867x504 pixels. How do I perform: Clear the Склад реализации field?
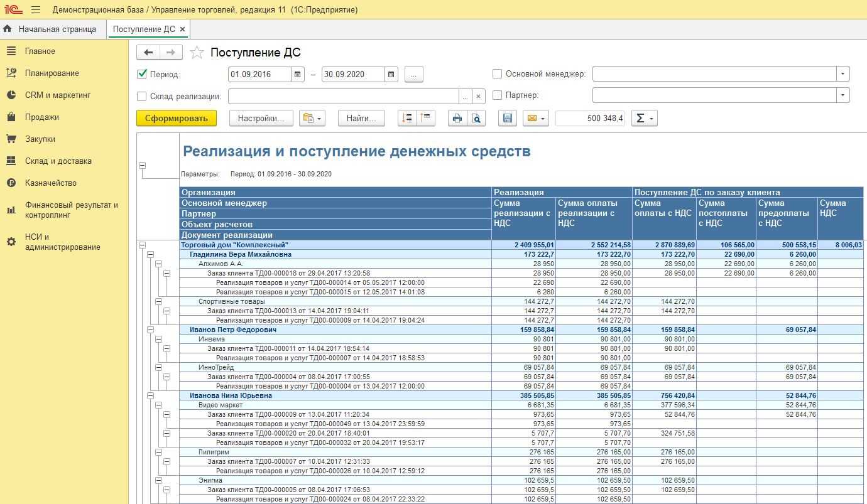[479, 96]
